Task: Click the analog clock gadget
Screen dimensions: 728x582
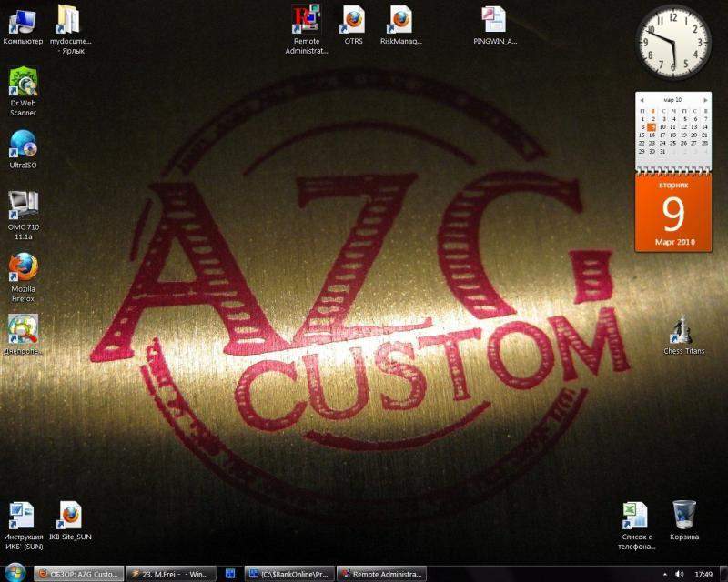Action: pyautogui.click(x=673, y=42)
